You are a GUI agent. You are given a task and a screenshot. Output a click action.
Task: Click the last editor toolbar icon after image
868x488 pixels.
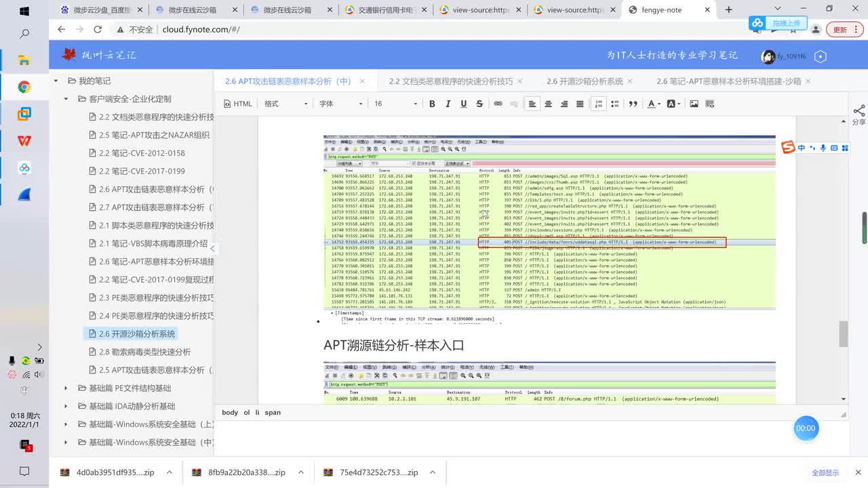tap(710, 104)
